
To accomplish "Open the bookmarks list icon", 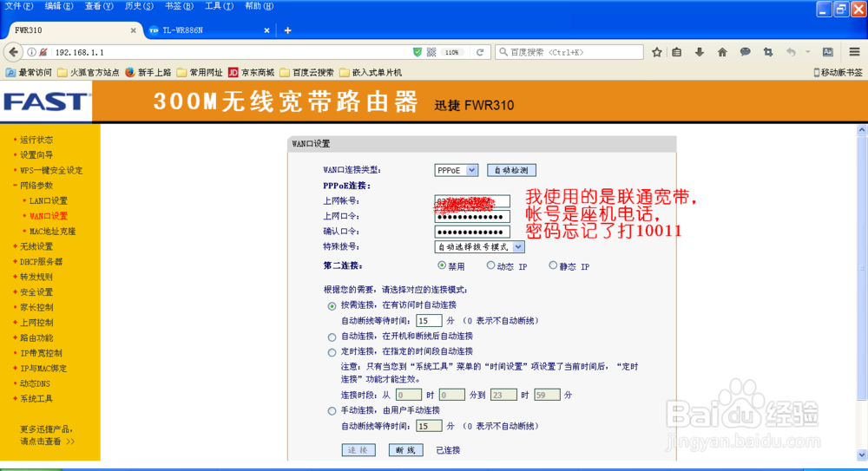I will (677, 52).
